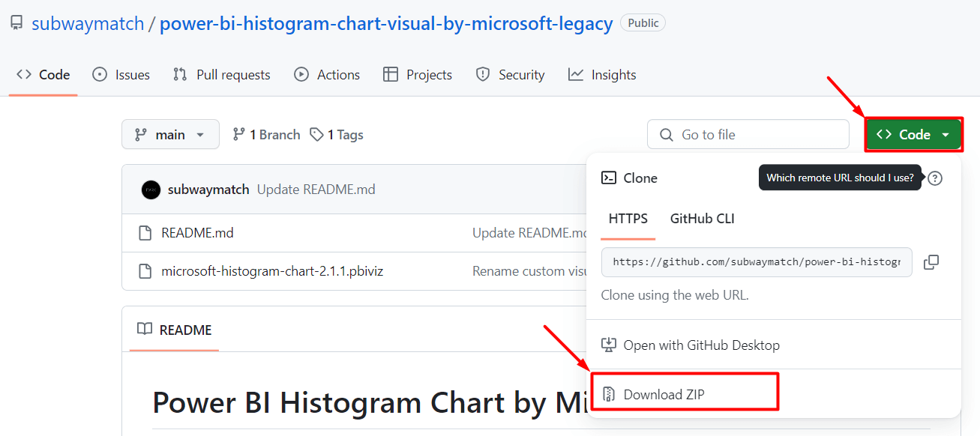The height and width of the screenshot is (436, 980).
Task: Select the GitHub CLI clone tab
Action: pyautogui.click(x=703, y=219)
